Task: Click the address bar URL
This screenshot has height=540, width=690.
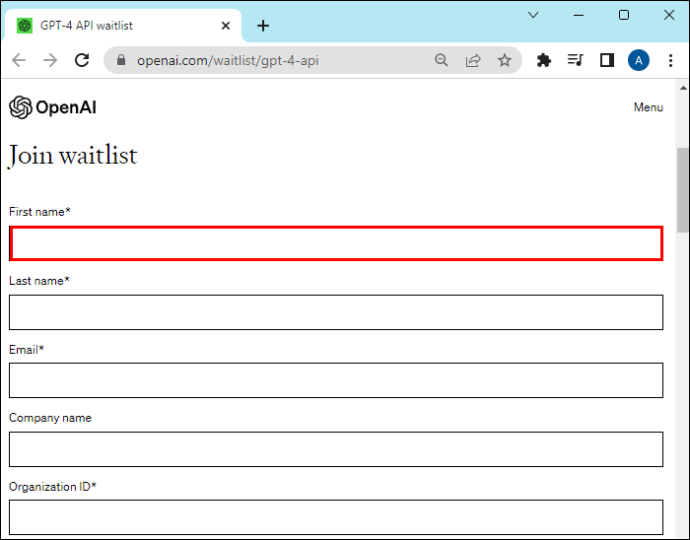Action: (x=228, y=60)
